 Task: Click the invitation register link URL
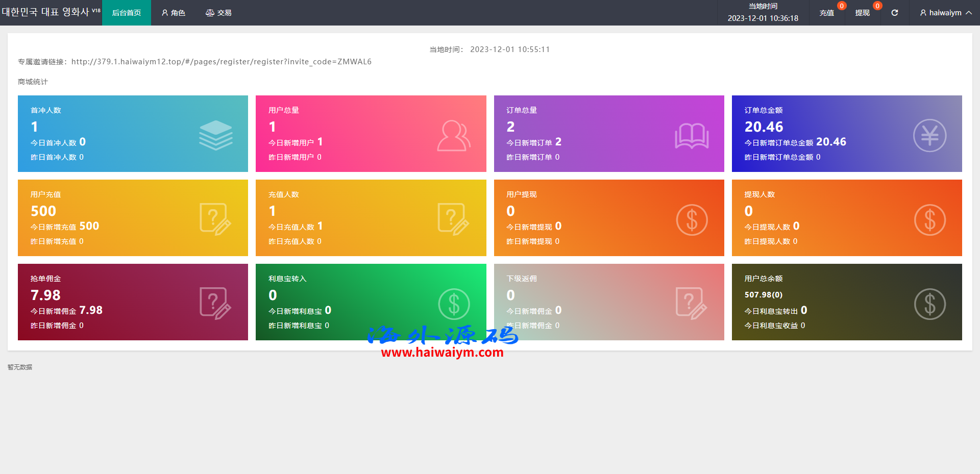point(221,62)
